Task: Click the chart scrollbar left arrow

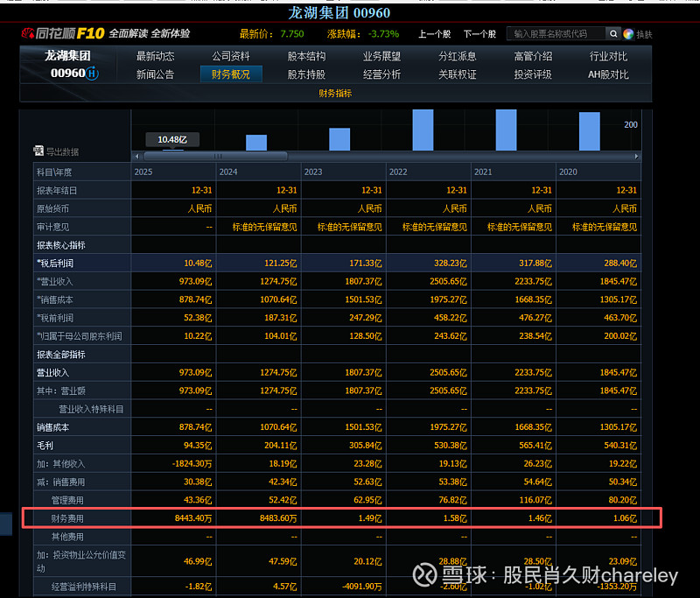Action: tap(137, 157)
